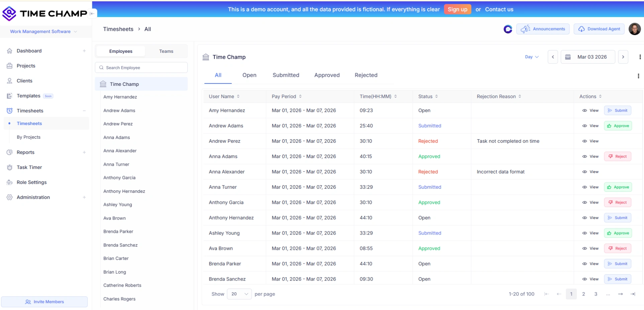The image size is (644, 310).
Task: Toggle View for Anna Alexander's timesheet
Action: 591,172
